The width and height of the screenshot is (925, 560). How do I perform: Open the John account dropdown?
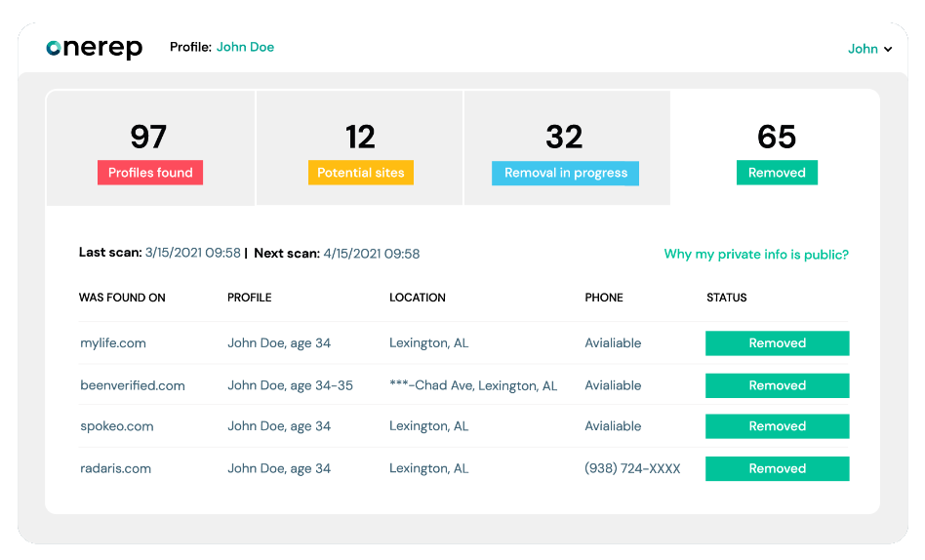click(869, 49)
